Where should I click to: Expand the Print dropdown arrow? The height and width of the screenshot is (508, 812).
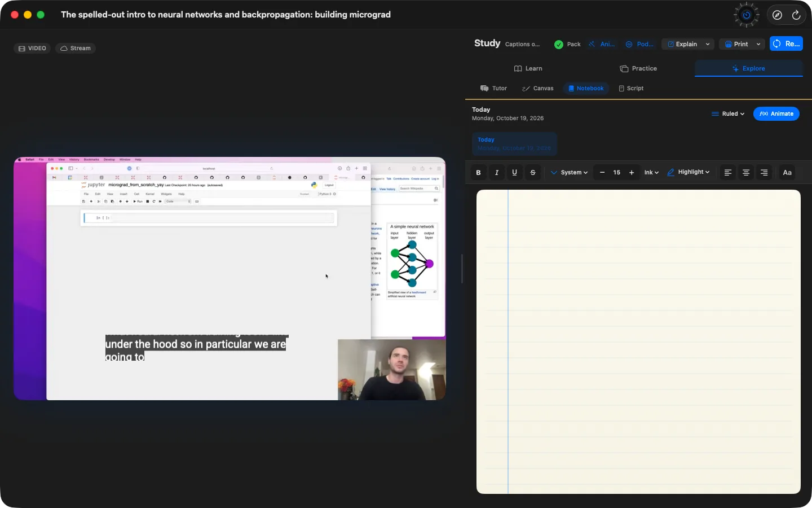point(758,44)
